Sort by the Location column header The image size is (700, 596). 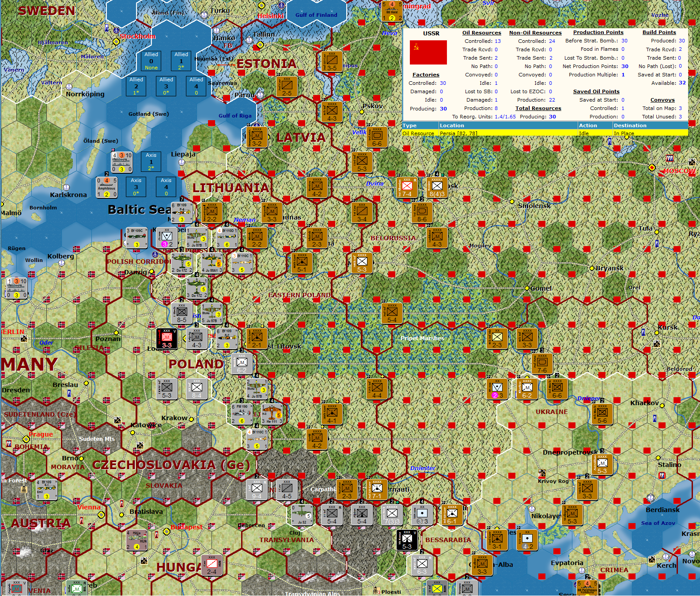point(508,125)
